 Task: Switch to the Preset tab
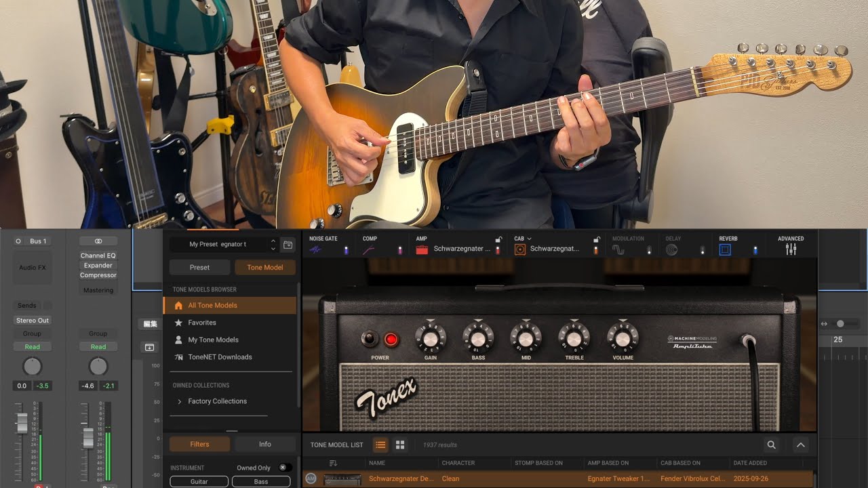coord(199,267)
